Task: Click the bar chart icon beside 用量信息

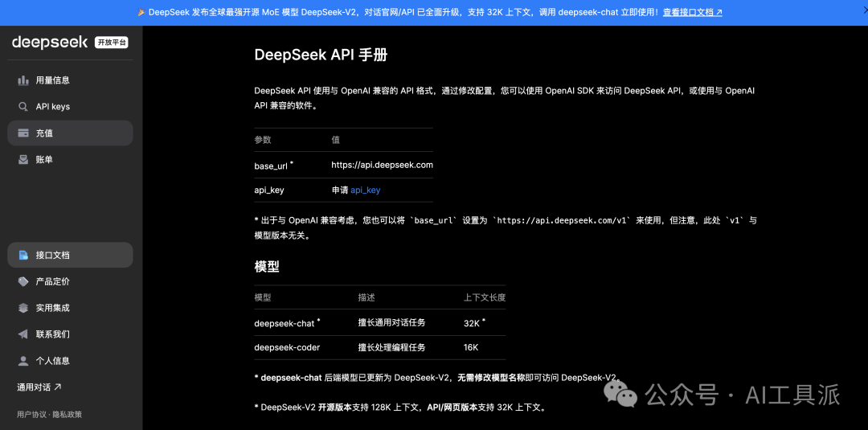Action: 23,80
